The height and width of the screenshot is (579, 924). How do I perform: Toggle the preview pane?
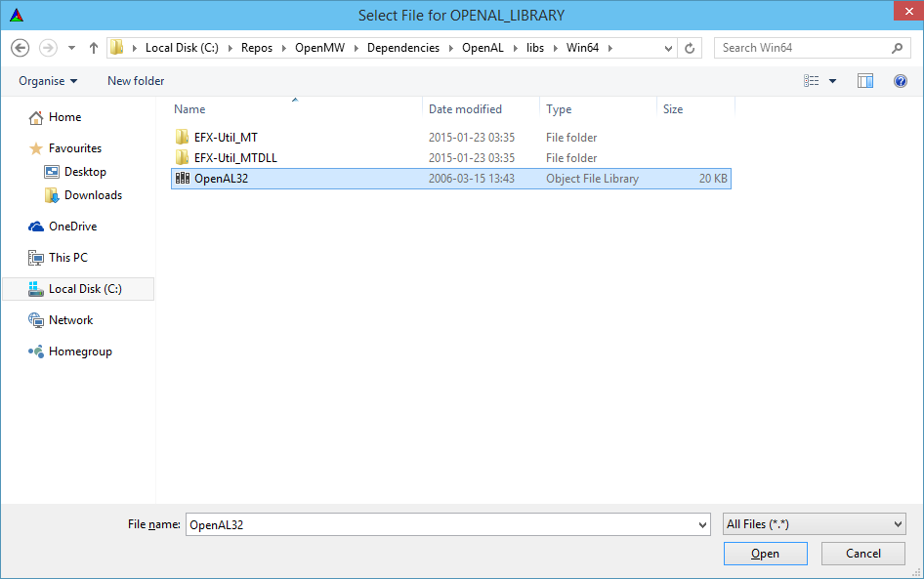coord(865,81)
